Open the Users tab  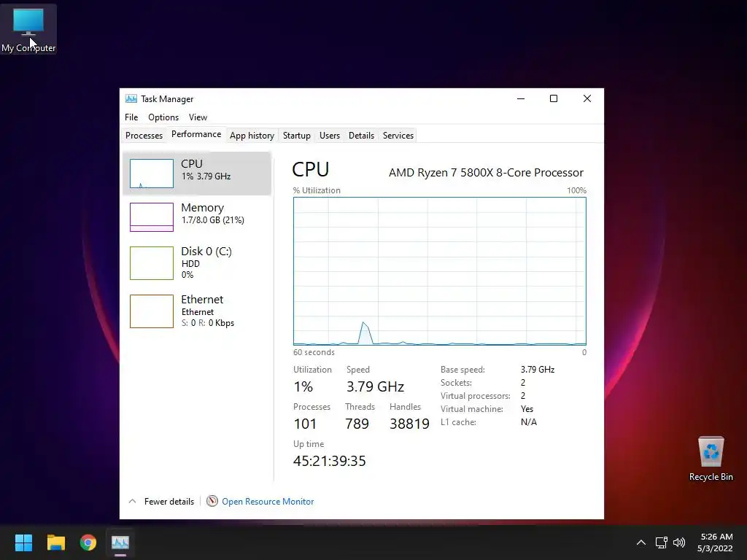(x=330, y=135)
